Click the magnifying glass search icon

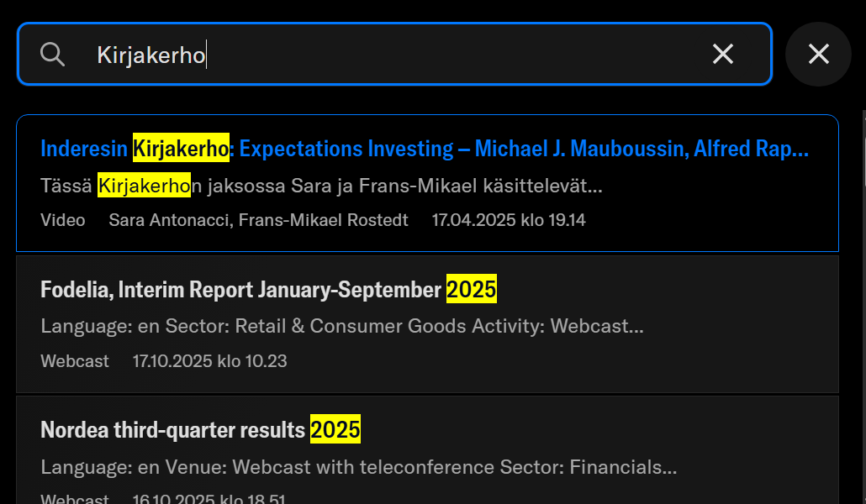click(52, 55)
